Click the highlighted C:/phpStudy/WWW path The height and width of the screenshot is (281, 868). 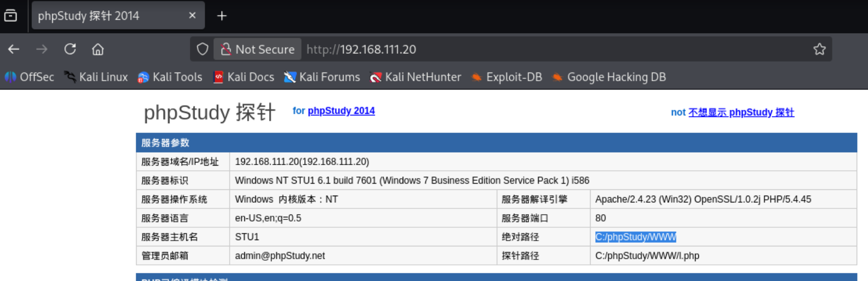pyautogui.click(x=636, y=237)
